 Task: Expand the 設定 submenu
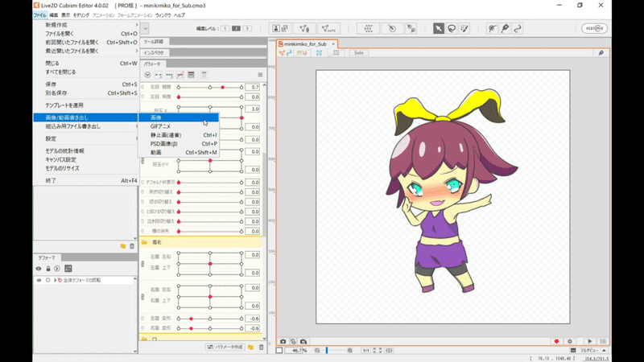pos(85,138)
